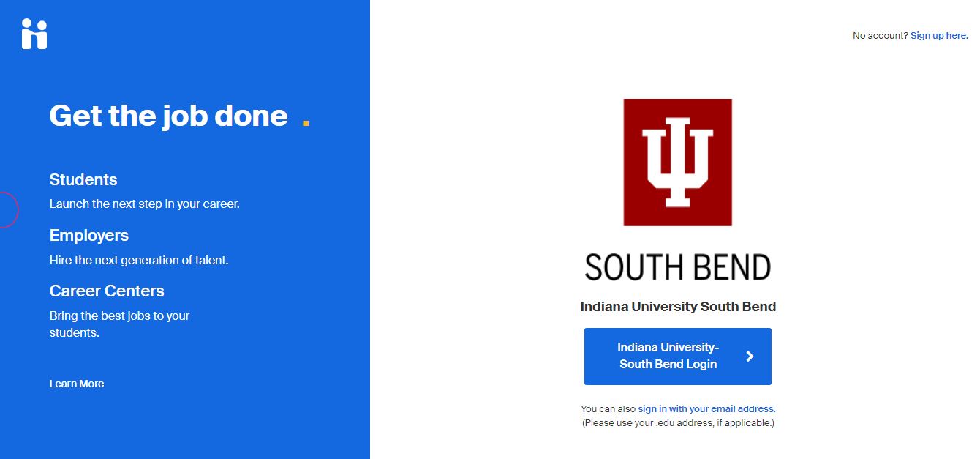This screenshot has height=459, width=980.
Task: Click the "Get the job done" headline
Action: tap(168, 116)
